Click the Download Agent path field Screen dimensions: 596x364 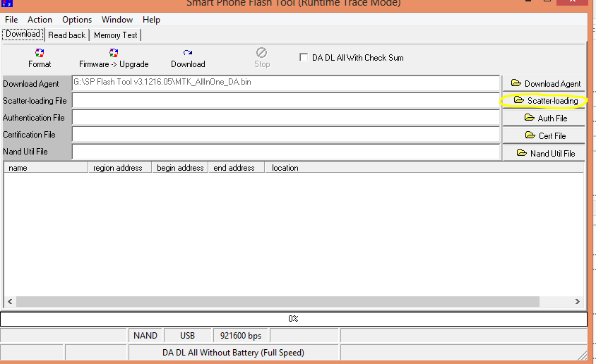point(286,83)
